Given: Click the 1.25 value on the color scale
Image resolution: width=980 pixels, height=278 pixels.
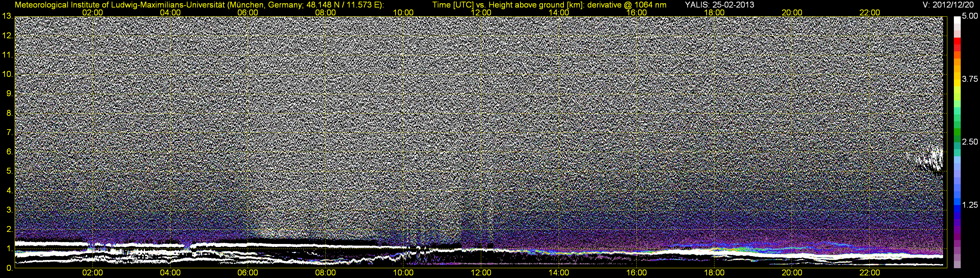Looking at the screenshot, I should (x=970, y=205).
